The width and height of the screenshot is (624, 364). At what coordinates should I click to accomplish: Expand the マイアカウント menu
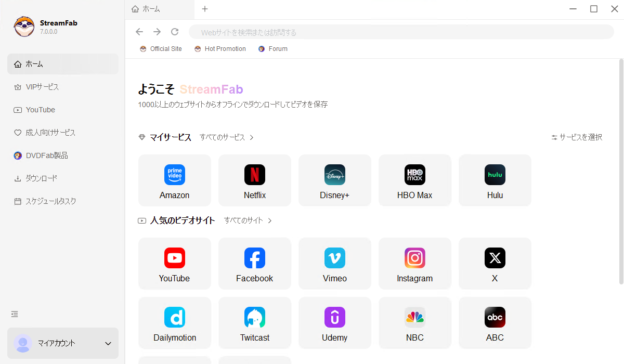62,343
